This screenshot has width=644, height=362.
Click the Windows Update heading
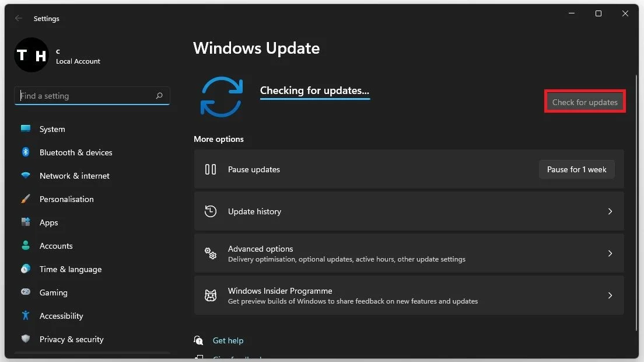coord(256,48)
